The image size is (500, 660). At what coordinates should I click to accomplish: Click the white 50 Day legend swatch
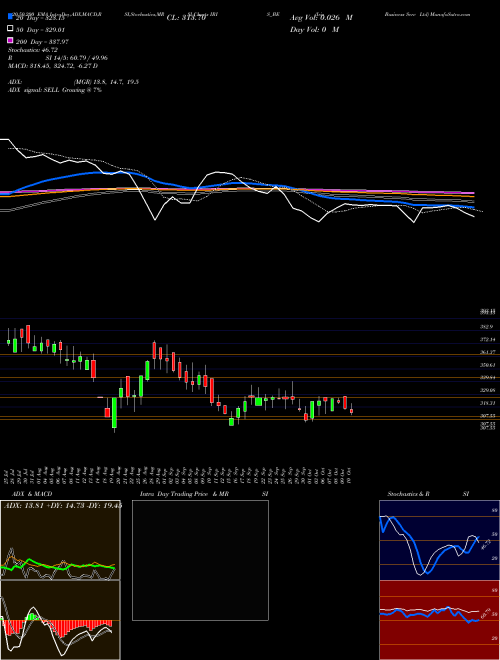10,29
